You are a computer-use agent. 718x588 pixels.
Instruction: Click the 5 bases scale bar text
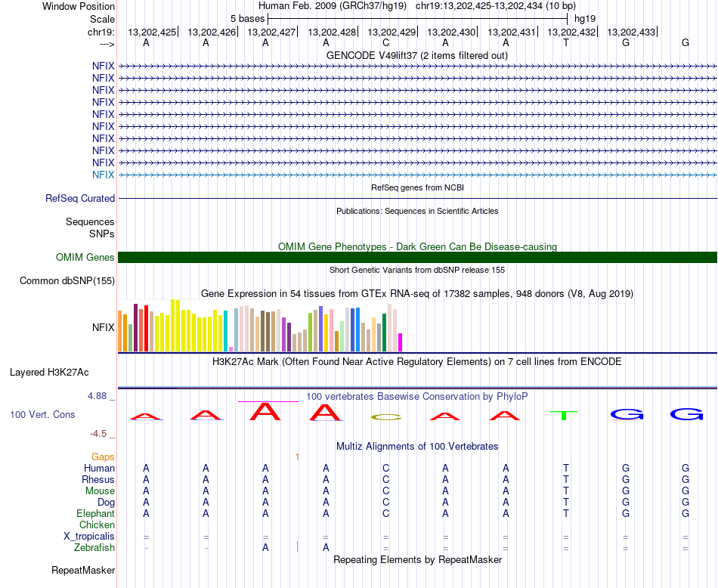coord(247,19)
